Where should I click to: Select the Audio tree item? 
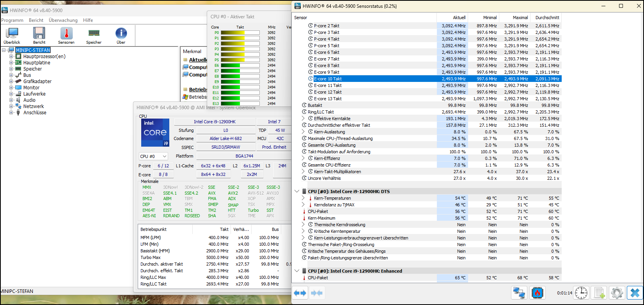[29, 100]
